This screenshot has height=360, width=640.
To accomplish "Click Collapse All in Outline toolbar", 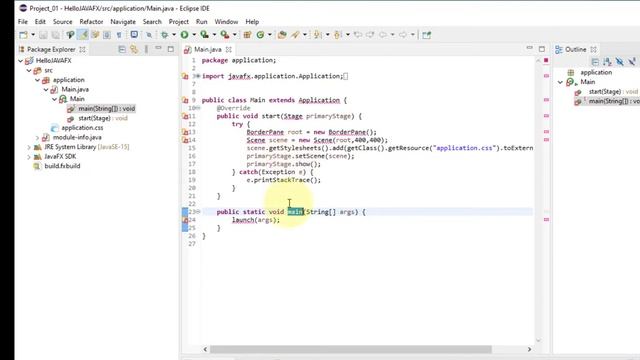I will (x=595, y=62).
